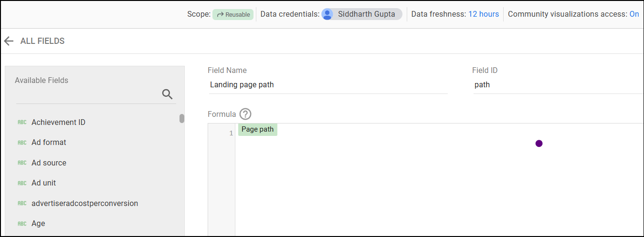This screenshot has height=237, width=644.
Task: Open the Formula help question mark
Action: point(245,114)
